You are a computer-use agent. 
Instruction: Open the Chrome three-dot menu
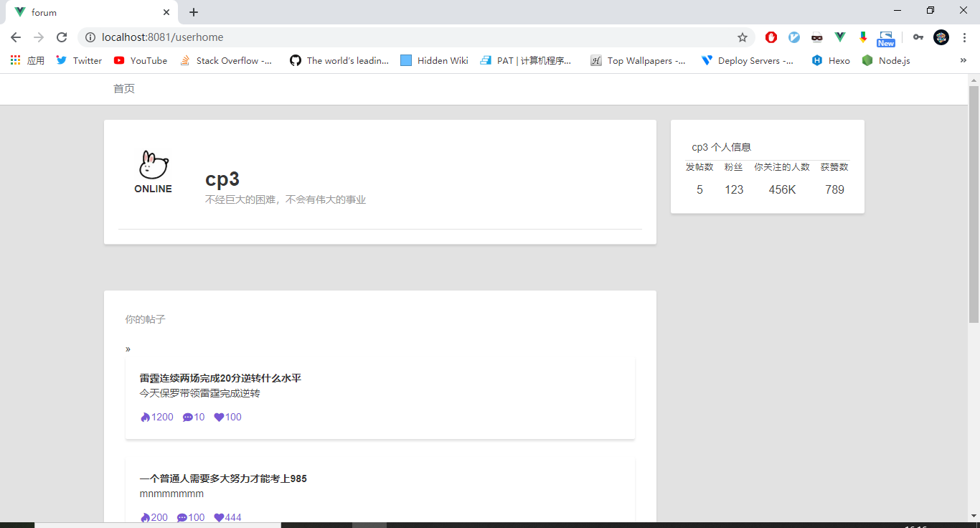click(x=964, y=37)
